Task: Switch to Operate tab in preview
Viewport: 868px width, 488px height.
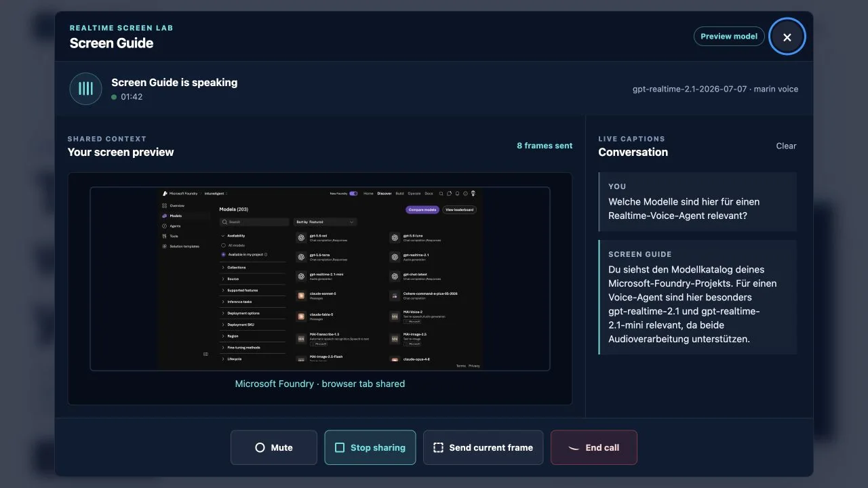Action: click(414, 193)
